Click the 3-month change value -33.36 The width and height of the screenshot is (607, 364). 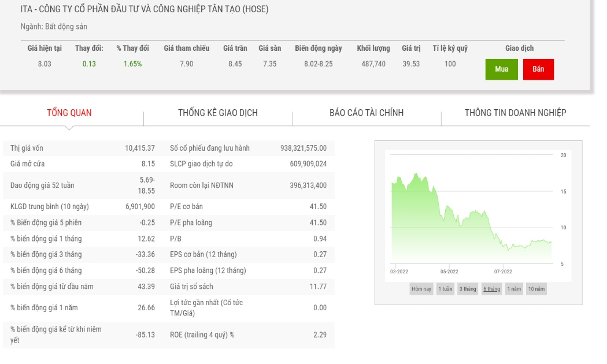tap(145, 255)
